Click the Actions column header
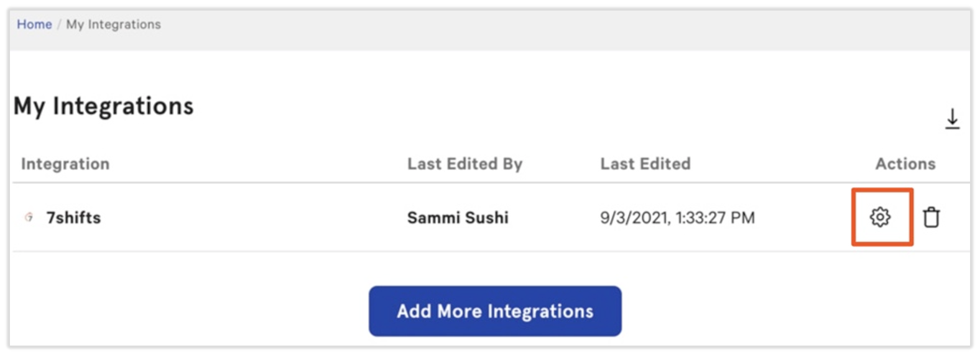 pos(905,163)
